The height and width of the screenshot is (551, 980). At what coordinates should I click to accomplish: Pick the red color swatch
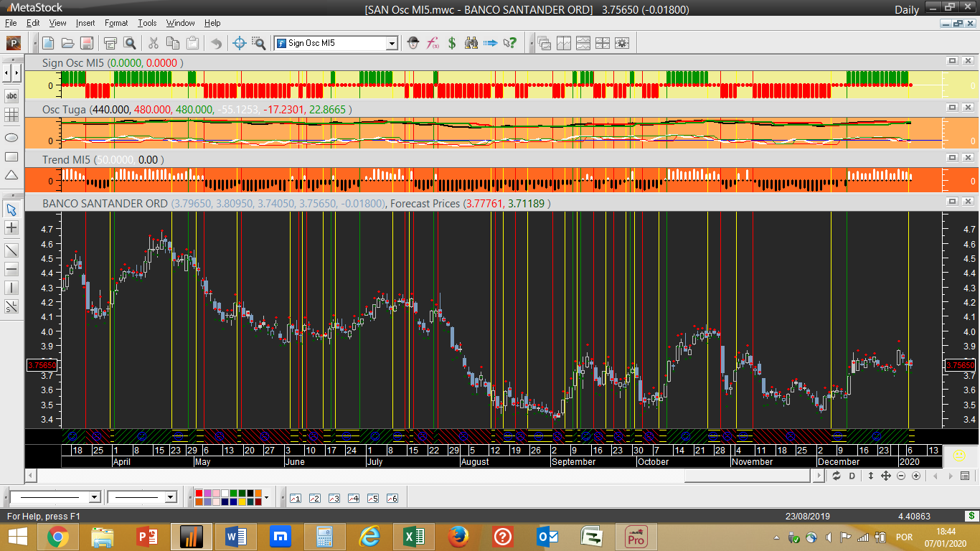[199, 494]
